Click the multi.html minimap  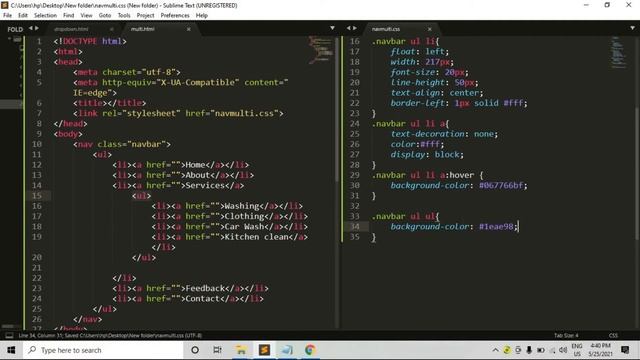click(x=321, y=50)
